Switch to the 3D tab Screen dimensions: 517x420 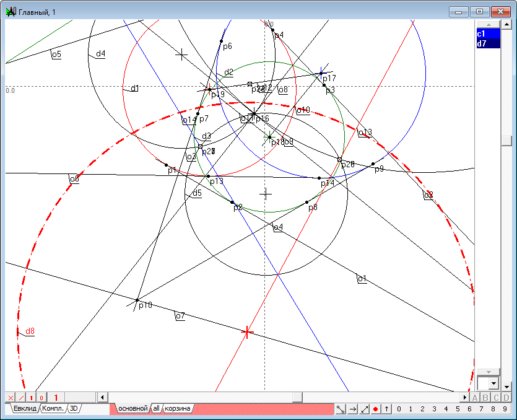(x=74, y=408)
